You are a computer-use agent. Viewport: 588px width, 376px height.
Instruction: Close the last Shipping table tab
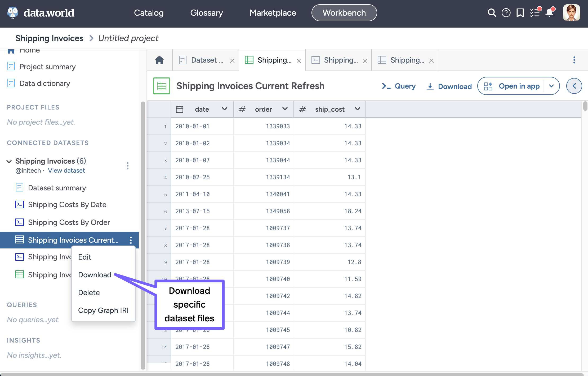(431, 61)
